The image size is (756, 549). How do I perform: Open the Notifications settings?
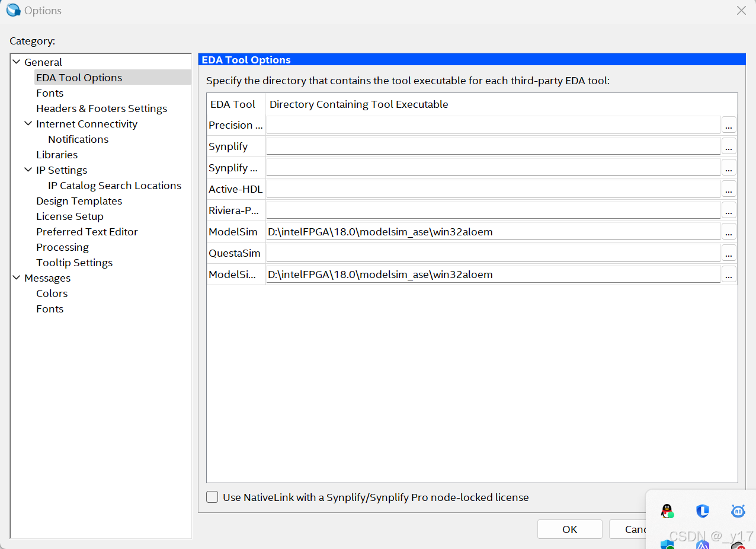(78, 139)
